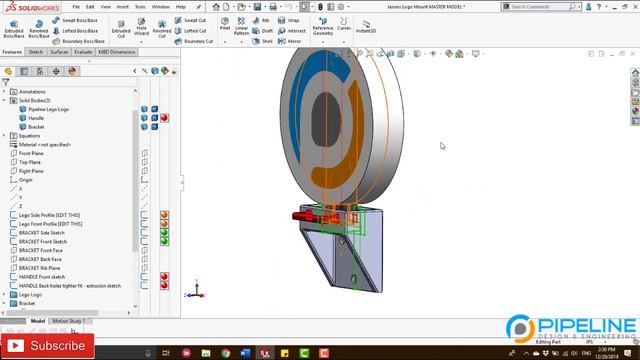This screenshot has height=360, width=640.
Task: Choose the Lofted Boss/Base tool
Action: pyautogui.click(x=75, y=31)
